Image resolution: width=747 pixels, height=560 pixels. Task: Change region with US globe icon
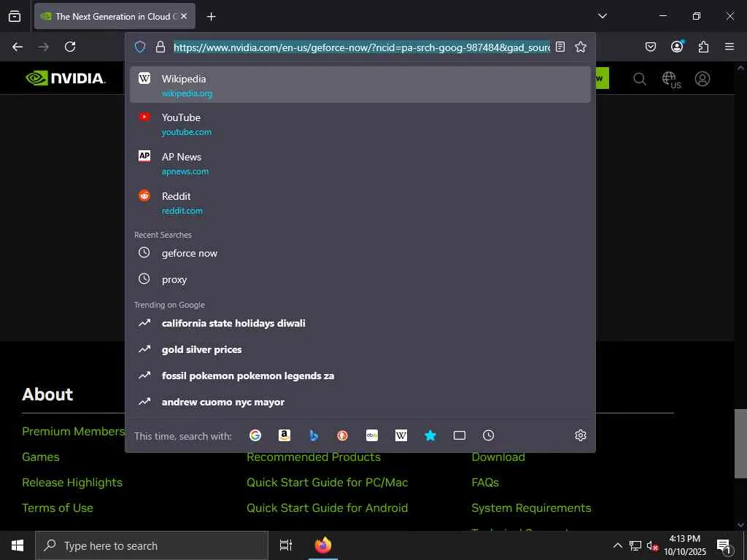pyautogui.click(x=671, y=79)
